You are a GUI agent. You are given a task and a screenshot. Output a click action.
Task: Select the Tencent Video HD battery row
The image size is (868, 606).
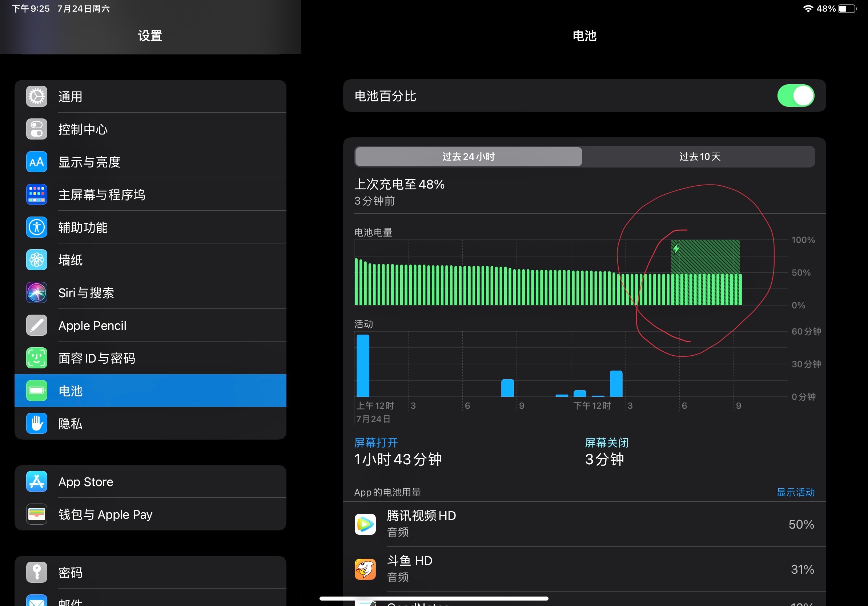point(584,524)
